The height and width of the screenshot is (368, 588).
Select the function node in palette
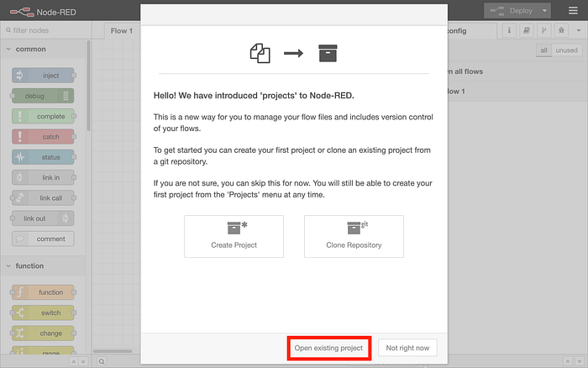pyautogui.click(x=43, y=292)
